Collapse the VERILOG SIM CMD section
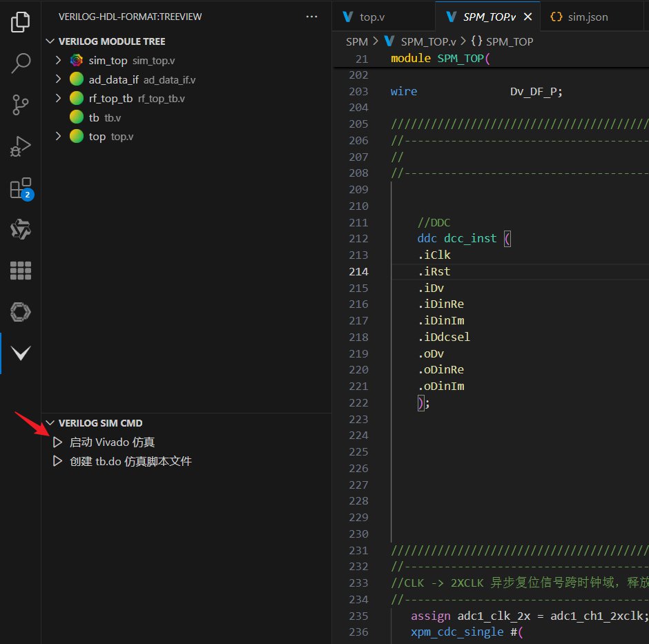 tap(48, 422)
